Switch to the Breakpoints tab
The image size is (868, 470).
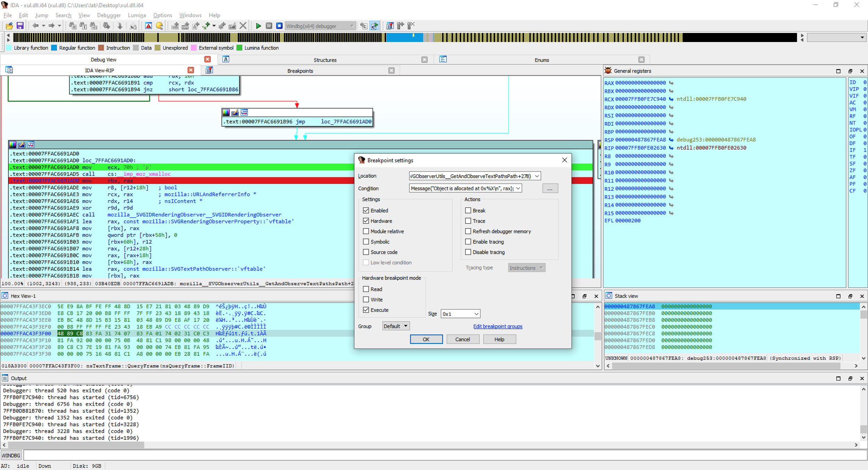300,71
